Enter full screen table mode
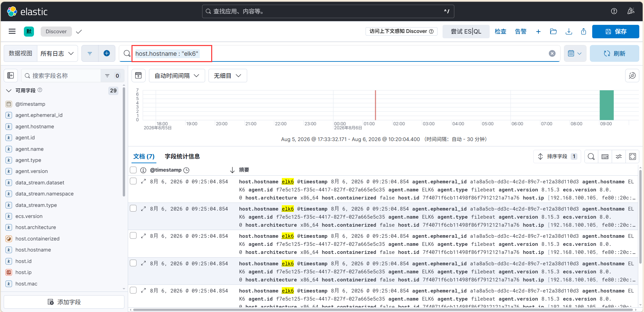This screenshot has height=312, width=644. [x=633, y=157]
